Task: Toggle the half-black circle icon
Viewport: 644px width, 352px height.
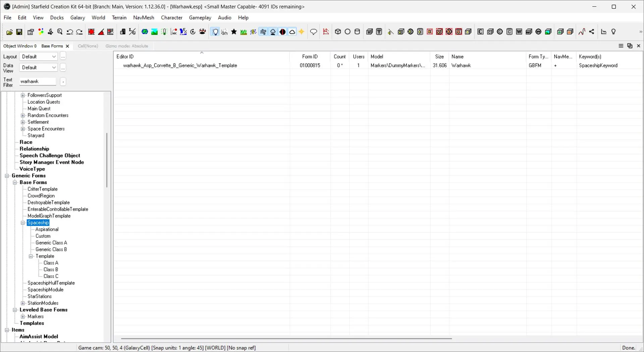Action: tap(283, 32)
